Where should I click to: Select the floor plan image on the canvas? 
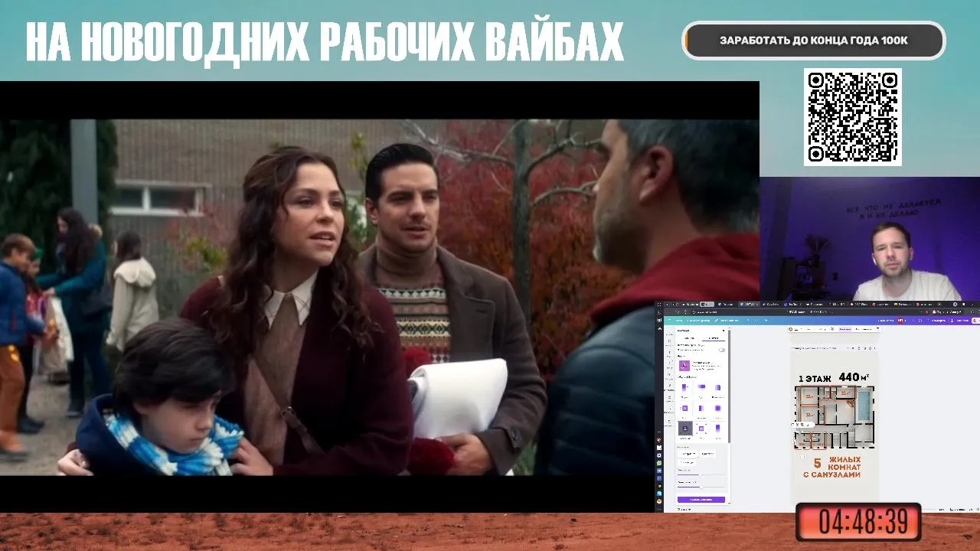point(834,416)
